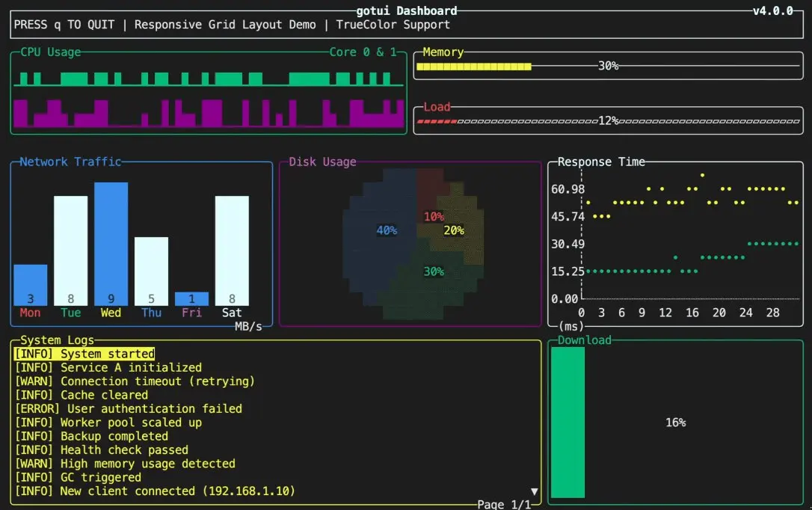
Task: Click the New client connected log entry
Action: (x=155, y=491)
